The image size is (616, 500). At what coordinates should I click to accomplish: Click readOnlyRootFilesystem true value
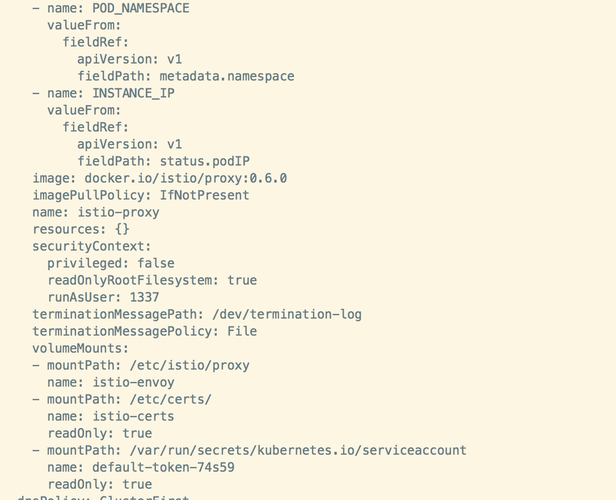(x=241, y=280)
